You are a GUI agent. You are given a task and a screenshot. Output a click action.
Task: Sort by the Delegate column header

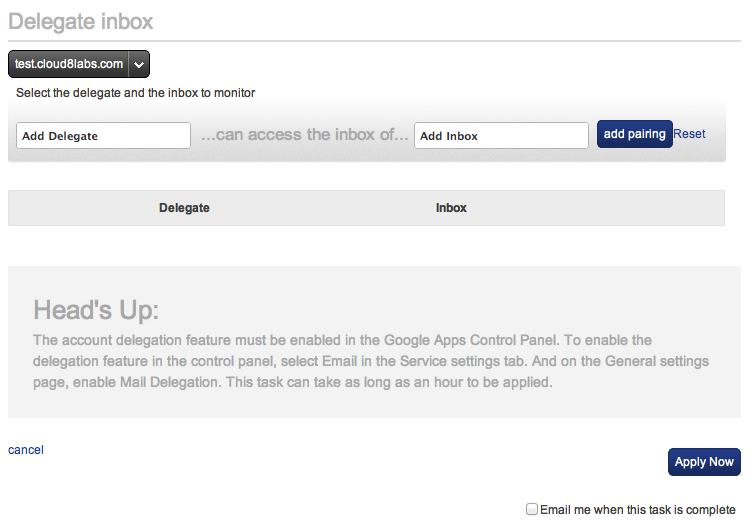tap(184, 208)
